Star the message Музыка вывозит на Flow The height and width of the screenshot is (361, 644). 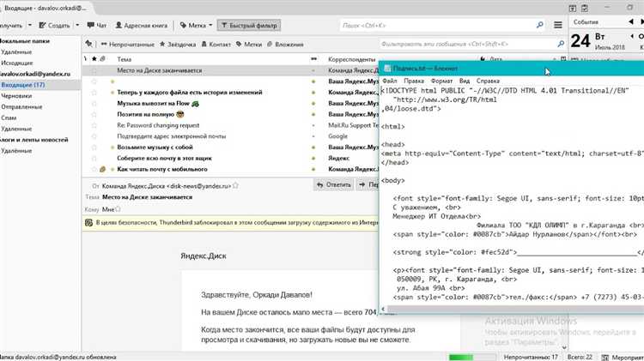94,104
